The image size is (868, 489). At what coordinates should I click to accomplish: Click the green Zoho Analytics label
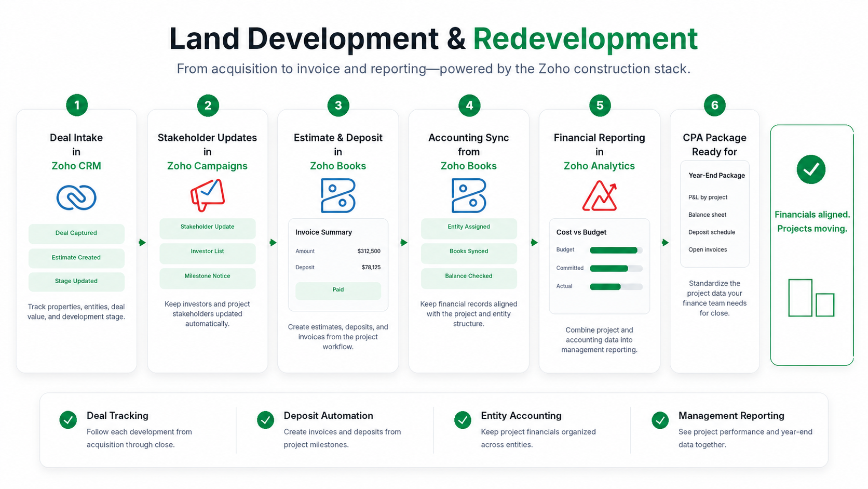click(x=600, y=166)
